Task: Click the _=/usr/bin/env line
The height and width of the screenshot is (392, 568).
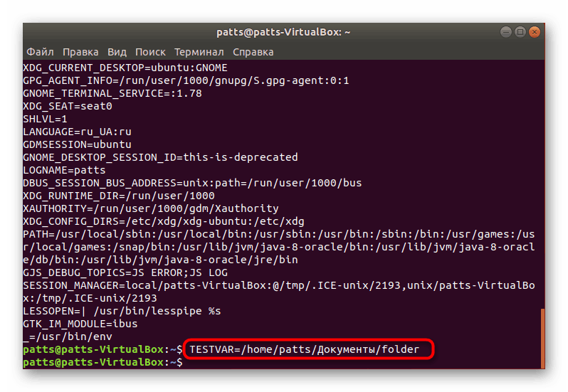Action: [x=68, y=337]
